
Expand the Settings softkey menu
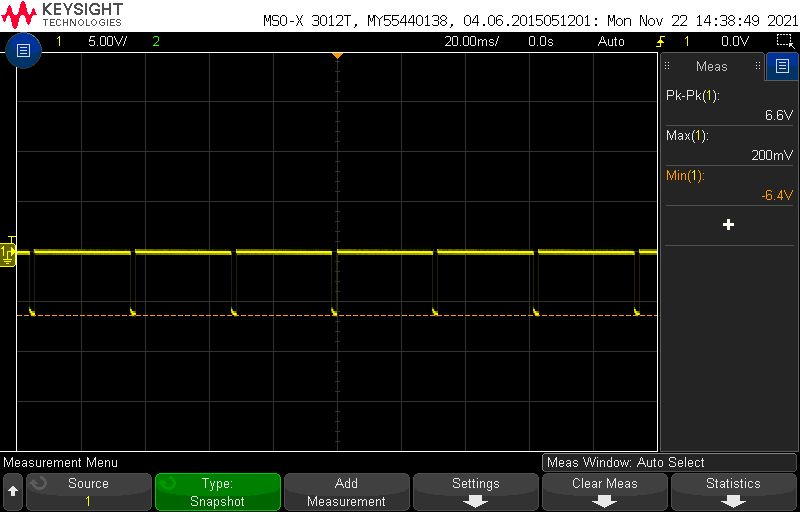click(x=475, y=492)
